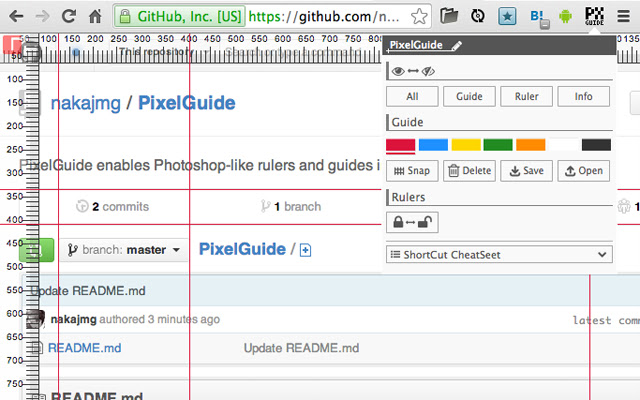Viewport: 640px width, 400px height.
Task: Select the yellow guide color swatch
Action: tap(466, 145)
